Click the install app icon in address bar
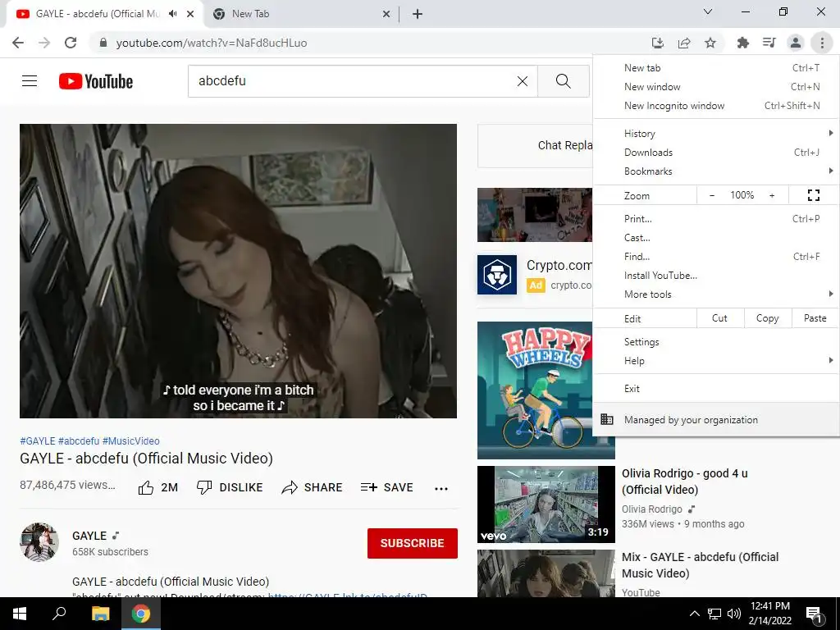This screenshot has height=630, width=840. click(657, 43)
